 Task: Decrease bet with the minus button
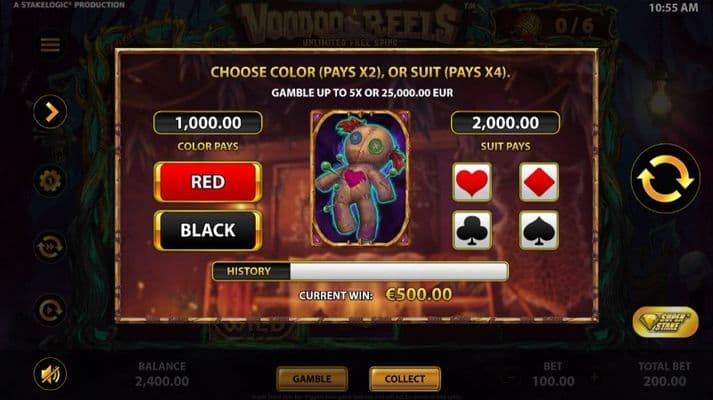(x=512, y=377)
